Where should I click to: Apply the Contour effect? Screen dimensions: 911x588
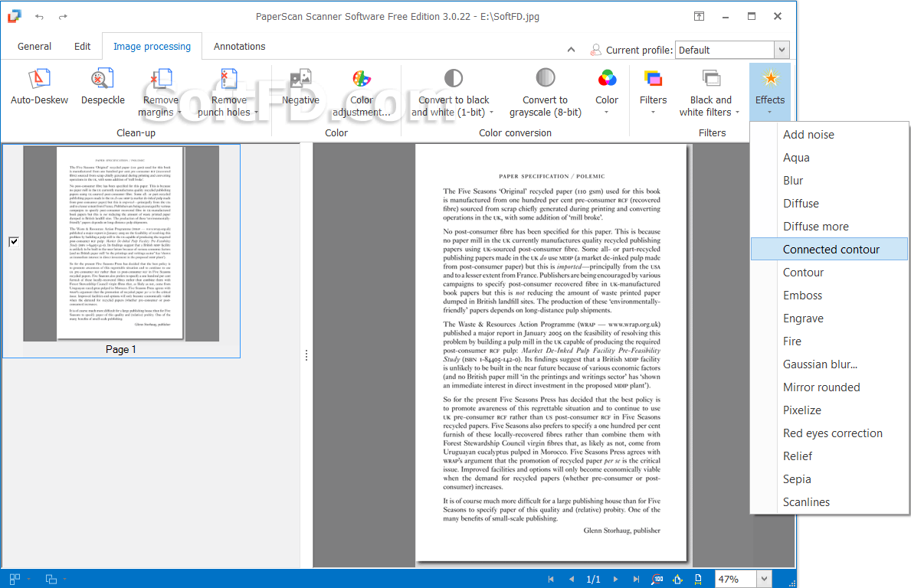coord(830,273)
